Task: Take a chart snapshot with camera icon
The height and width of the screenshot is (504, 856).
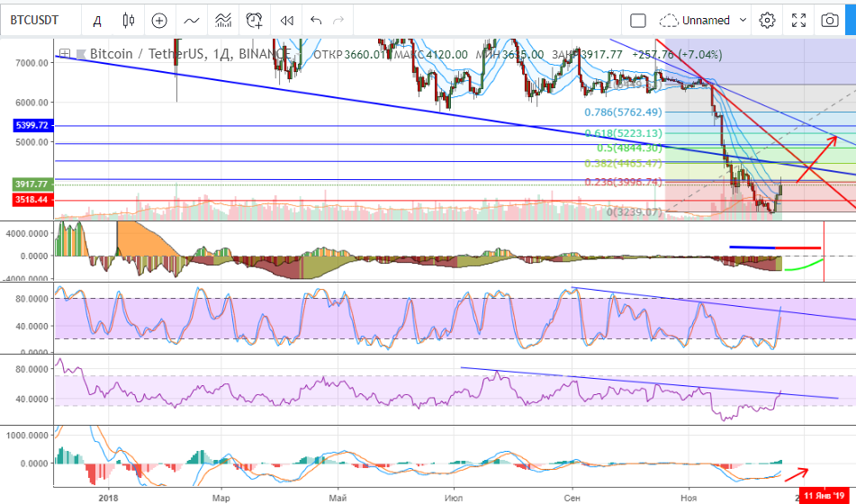Action: (829, 20)
